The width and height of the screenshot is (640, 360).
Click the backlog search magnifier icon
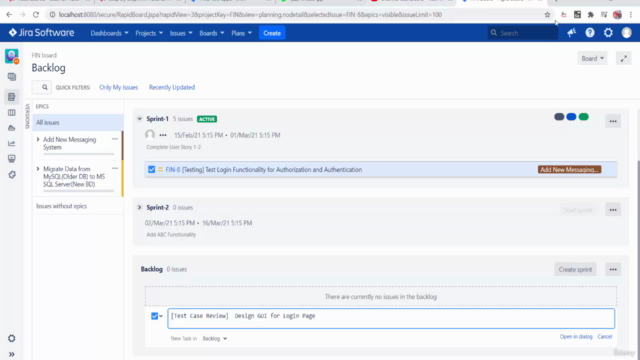44,87
